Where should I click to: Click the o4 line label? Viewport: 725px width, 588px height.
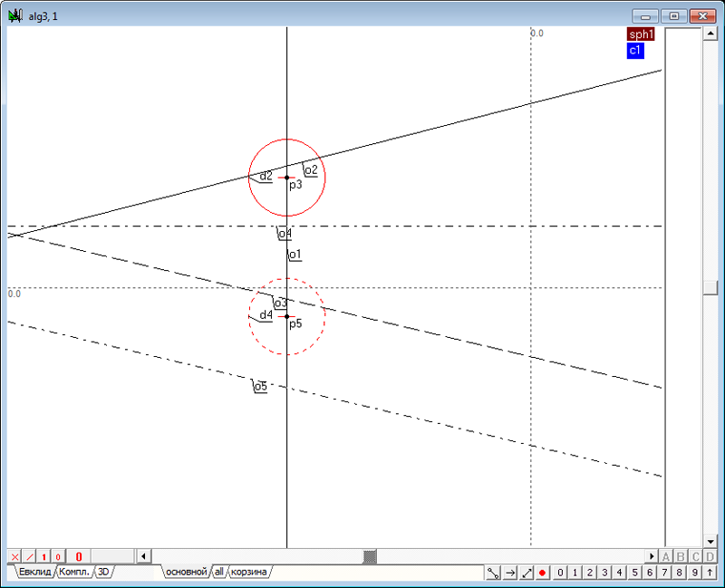pos(285,234)
